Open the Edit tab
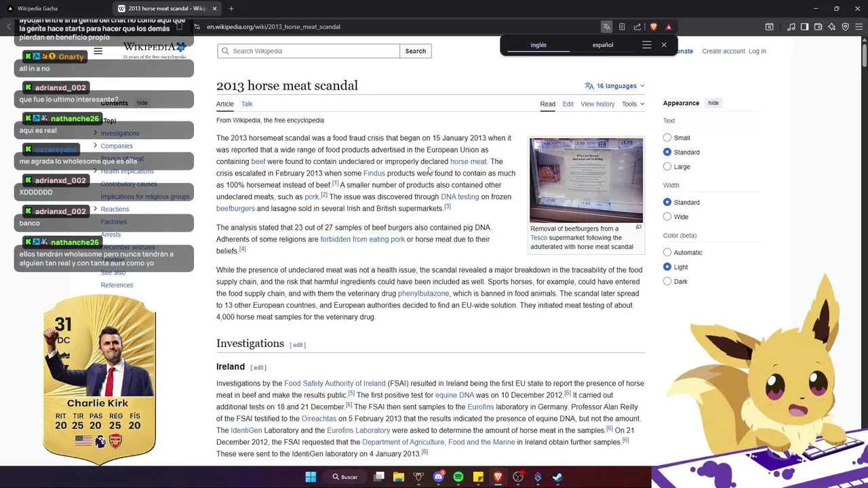The width and height of the screenshot is (868, 488). [x=568, y=104]
